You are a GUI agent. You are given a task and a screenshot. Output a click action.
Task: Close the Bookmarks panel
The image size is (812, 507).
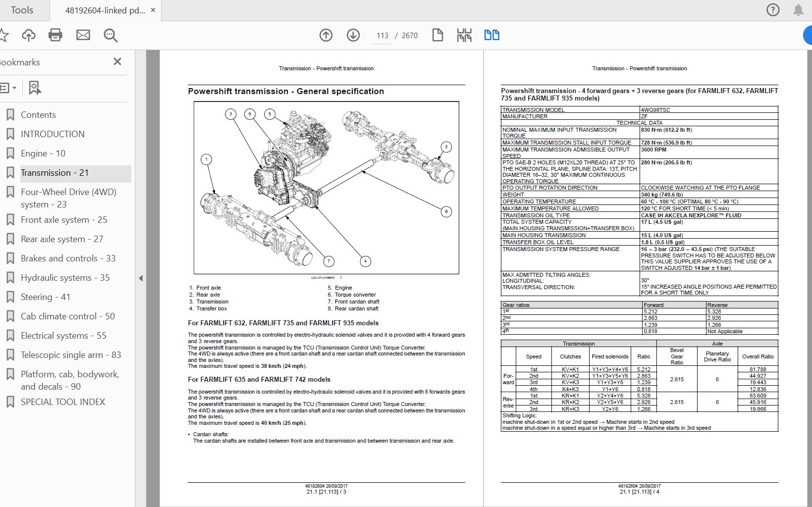tap(117, 61)
